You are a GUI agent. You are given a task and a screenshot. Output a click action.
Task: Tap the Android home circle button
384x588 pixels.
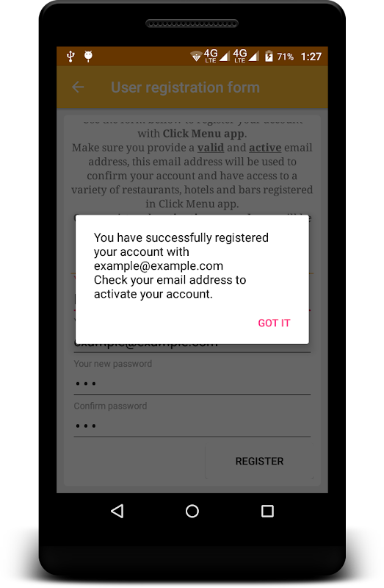click(192, 511)
